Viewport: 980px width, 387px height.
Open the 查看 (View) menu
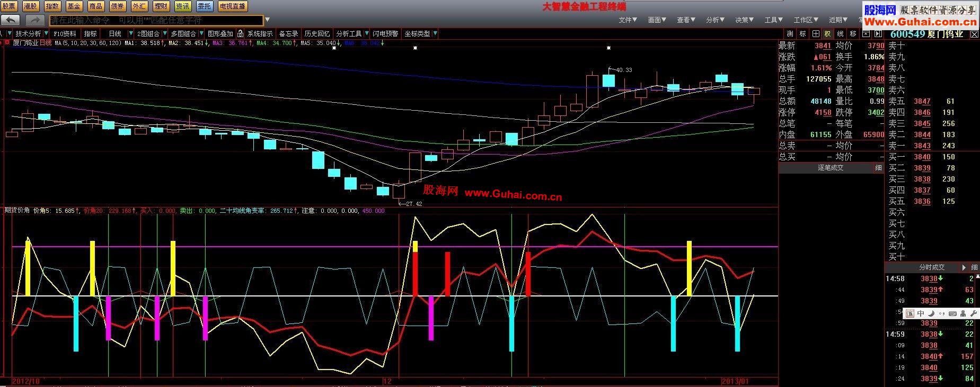click(x=686, y=20)
